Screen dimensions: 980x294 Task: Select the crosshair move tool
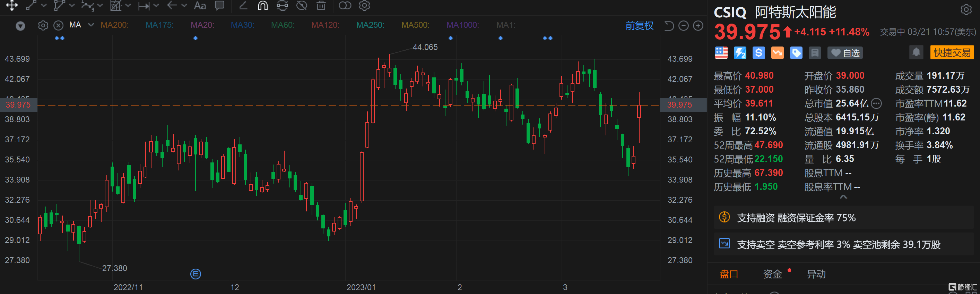point(12,5)
